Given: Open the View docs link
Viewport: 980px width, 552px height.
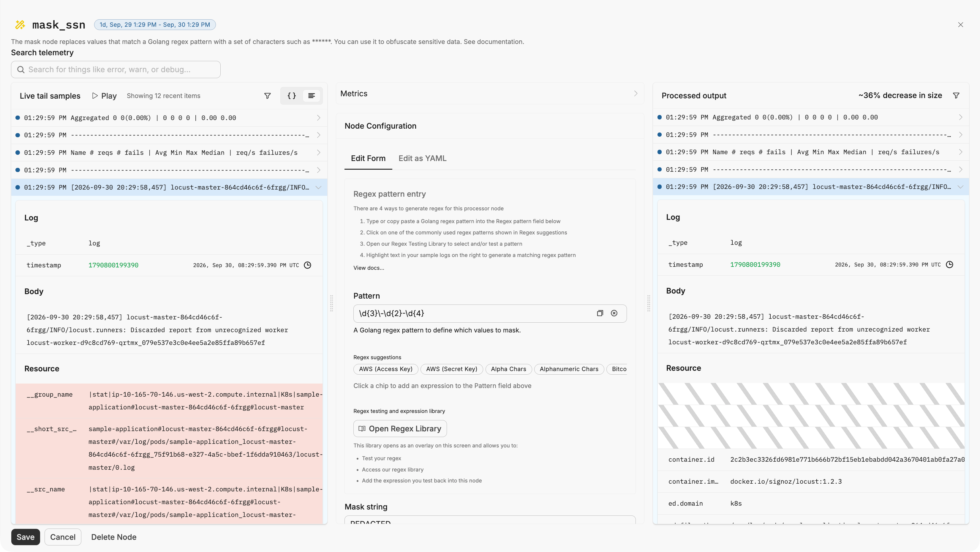Looking at the screenshot, I should point(369,268).
